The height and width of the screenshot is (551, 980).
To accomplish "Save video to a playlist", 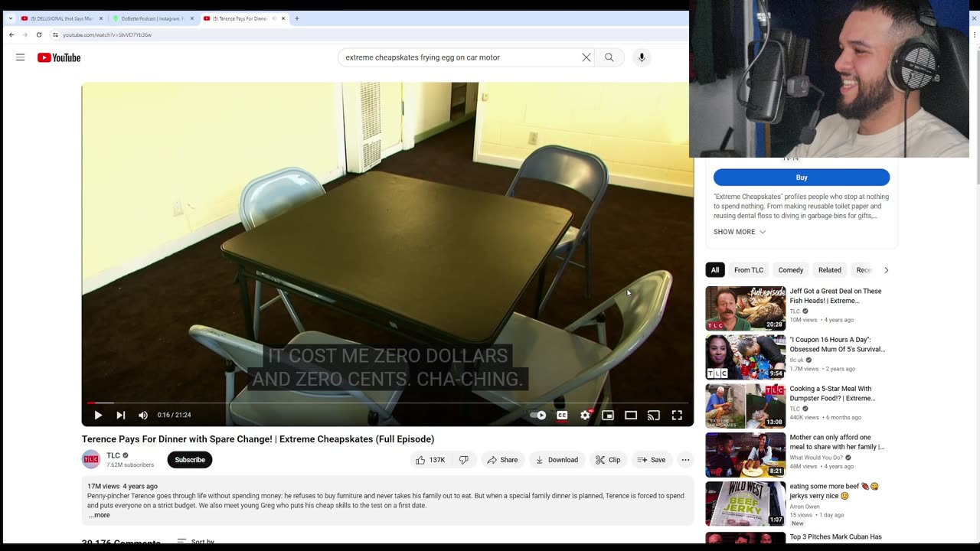I will tap(652, 460).
